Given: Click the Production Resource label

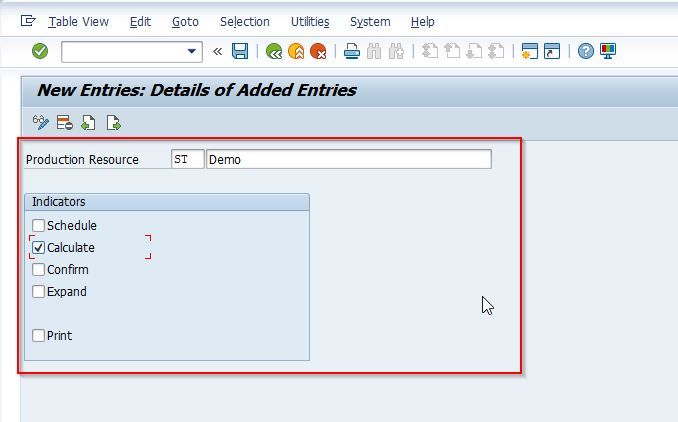Looking at the screenshot, I should pyautogui.click(x=82, y=160).
